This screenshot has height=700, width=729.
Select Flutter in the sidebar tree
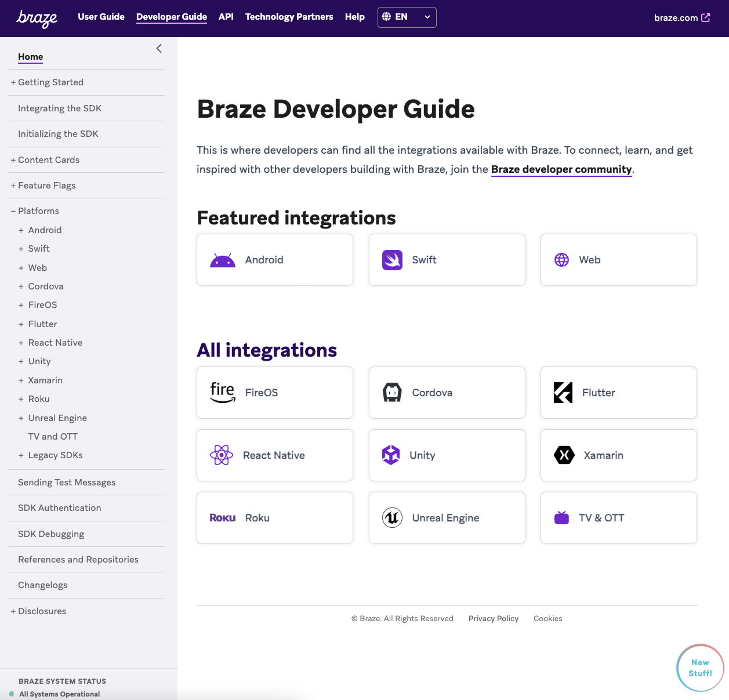pyautogui.click(x=43, y=324)
